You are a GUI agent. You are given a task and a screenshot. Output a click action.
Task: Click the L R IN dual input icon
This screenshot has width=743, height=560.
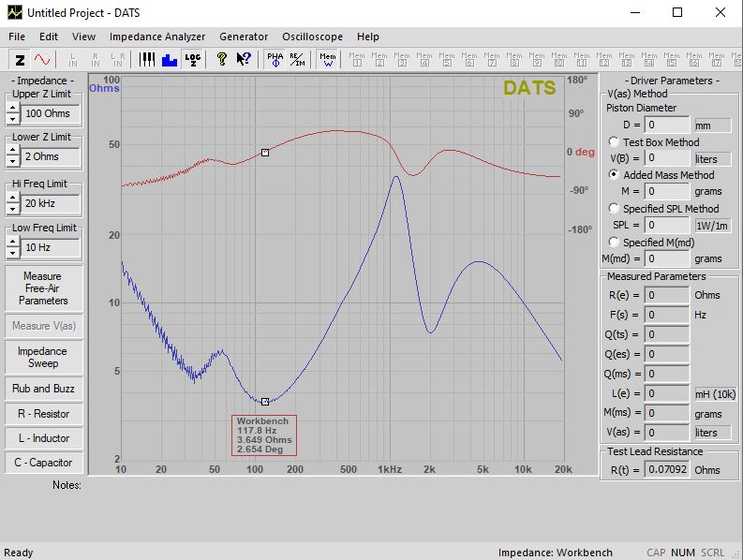click(x=117, y=60)
